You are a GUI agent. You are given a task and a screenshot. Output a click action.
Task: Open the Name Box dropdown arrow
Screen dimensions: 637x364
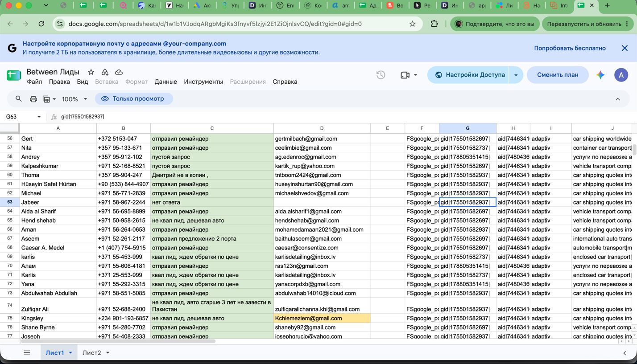click(39, 117)
